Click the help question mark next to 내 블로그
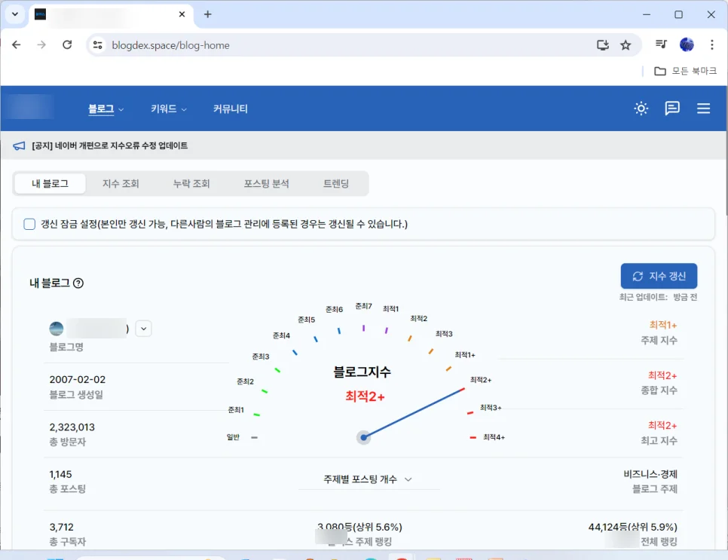728x560 pixels. 78,283
